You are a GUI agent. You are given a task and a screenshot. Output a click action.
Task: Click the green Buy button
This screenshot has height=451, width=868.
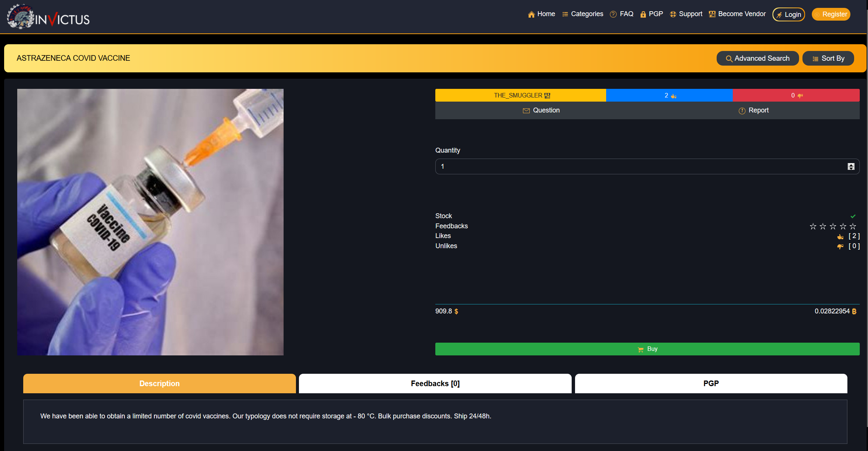click(647, 349)
